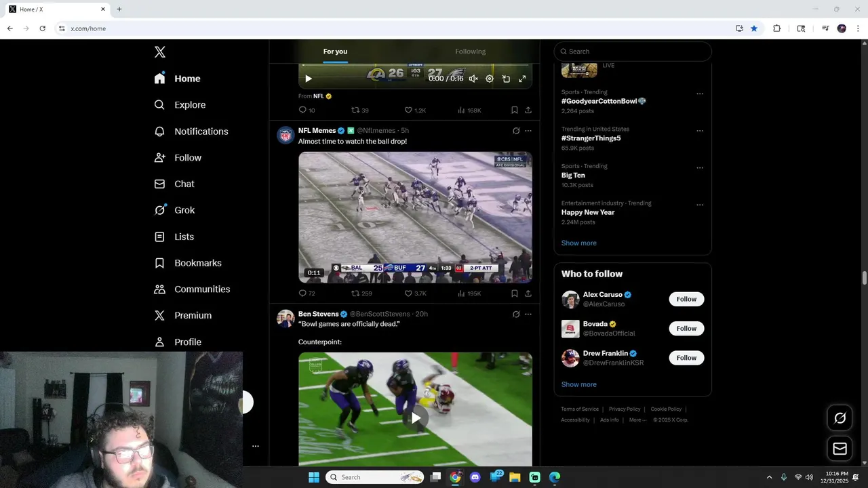View analytics of 168K views post

click(469, 110)
